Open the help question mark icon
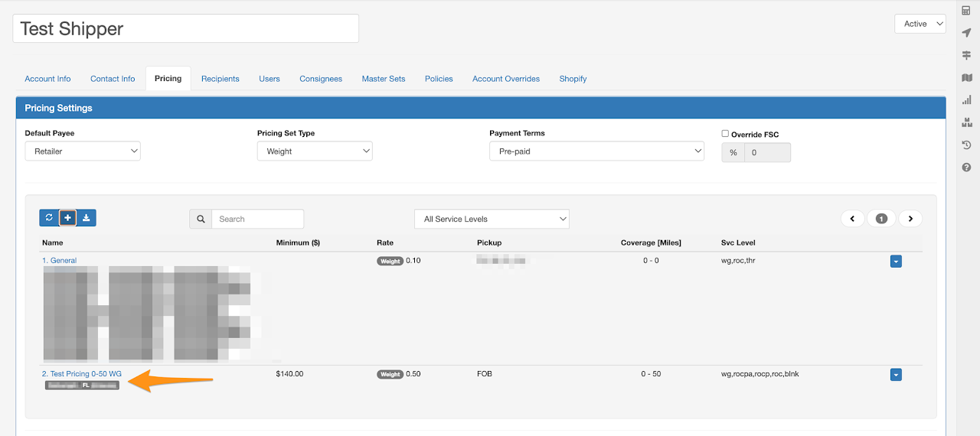 (966, 167)
